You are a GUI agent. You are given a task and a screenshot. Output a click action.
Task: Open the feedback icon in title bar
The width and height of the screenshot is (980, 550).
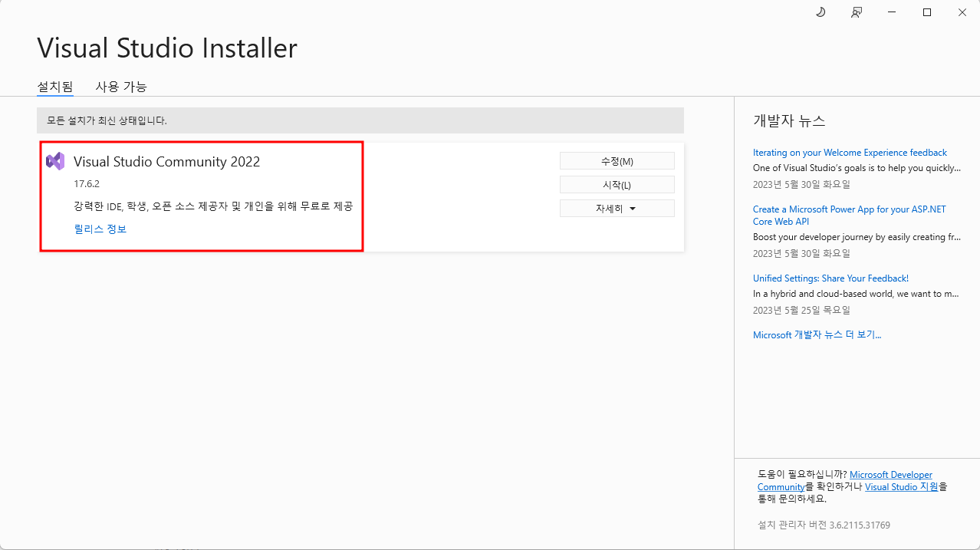point(857,12)
